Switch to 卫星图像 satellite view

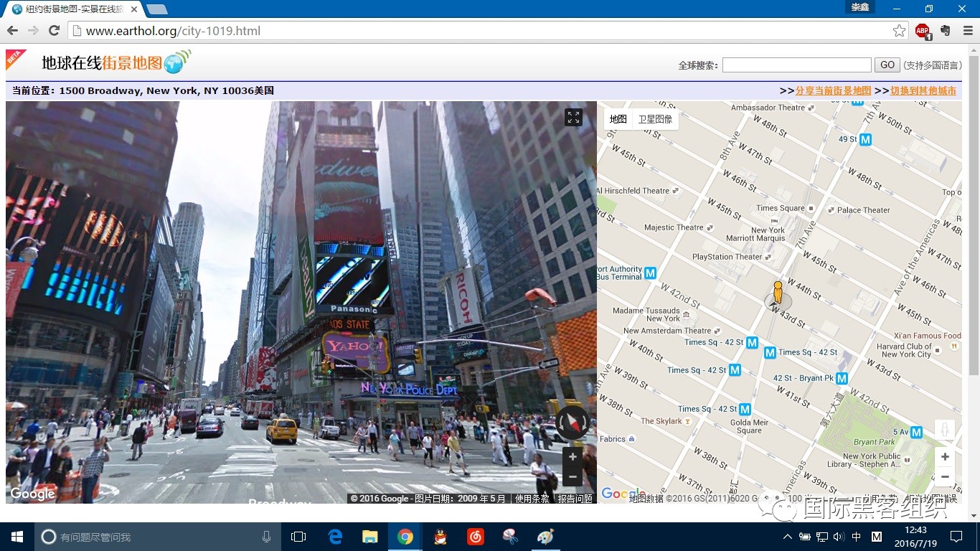(x=656, y=119)
